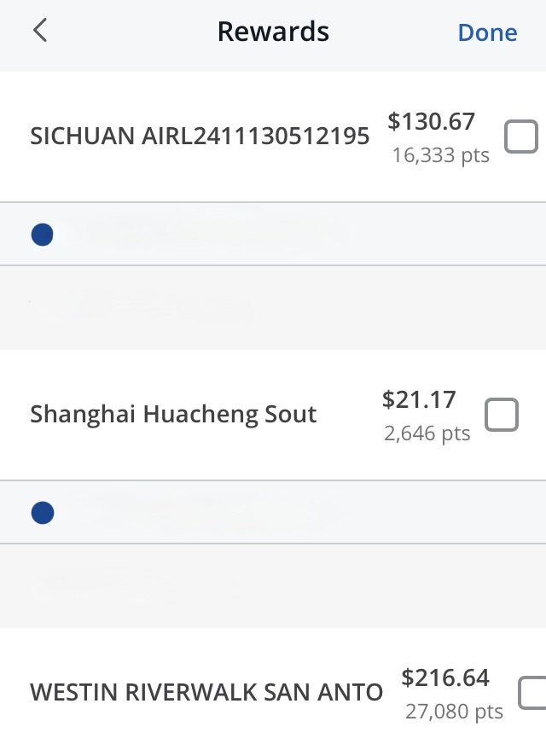This screenshot has height=756, width=546.
Task: Tap the $216.64 amount
Action: coord(445,677)
